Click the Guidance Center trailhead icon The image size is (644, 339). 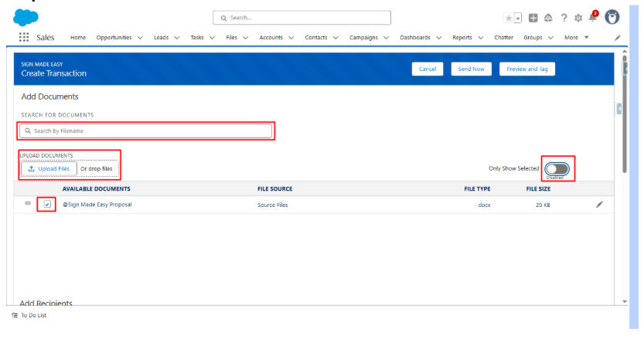(548, 18)
